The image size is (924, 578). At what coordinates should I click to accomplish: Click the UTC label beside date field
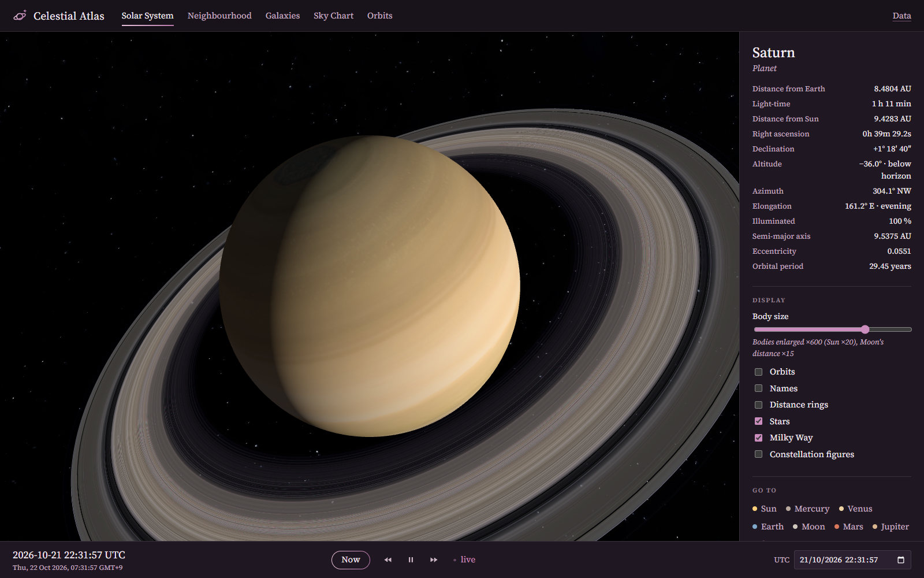tap(781, 560)
